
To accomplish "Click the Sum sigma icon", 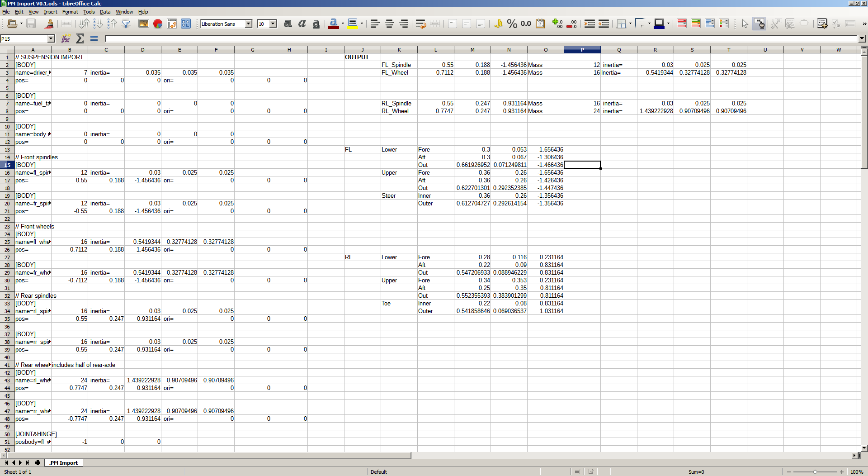I will click(80, 38).
